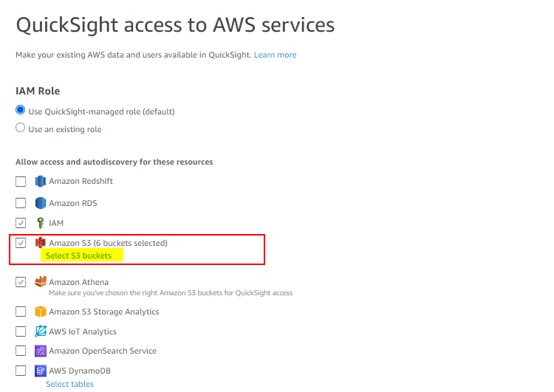Viewport: 554px width, 392px height.
Task: Check the AWS DynamoDB checkbox
Action: [x=21, y=371]
